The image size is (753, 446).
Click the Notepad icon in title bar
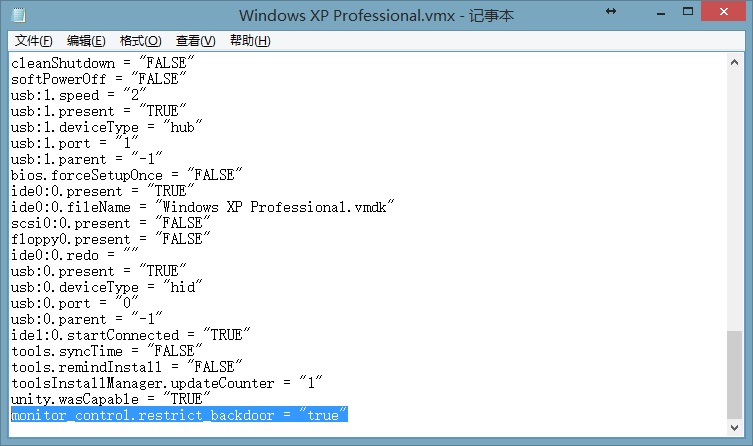click(19, 15)
